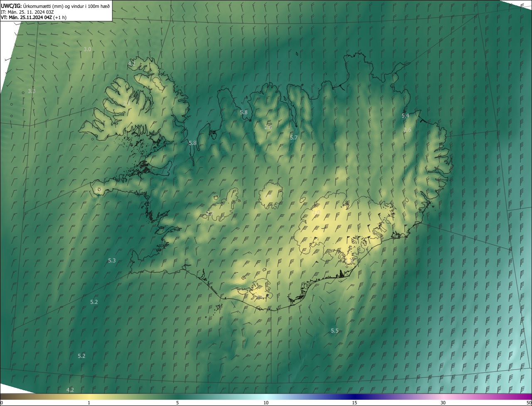Viewport: 532px width, 406px height.
Task: Click the colour scale tick label 1
Action: (x=89, y=403)
